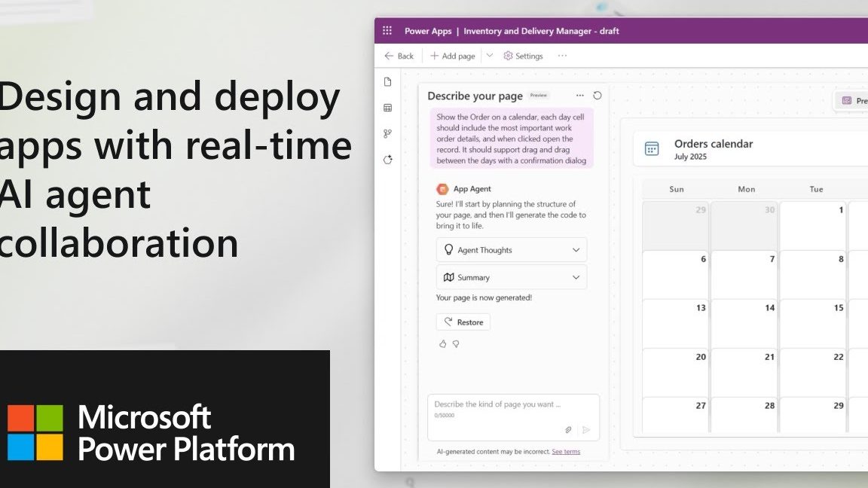Select calendar day 15
The image size is (868, 488).
pyautogui.click(x=812, y=323)
